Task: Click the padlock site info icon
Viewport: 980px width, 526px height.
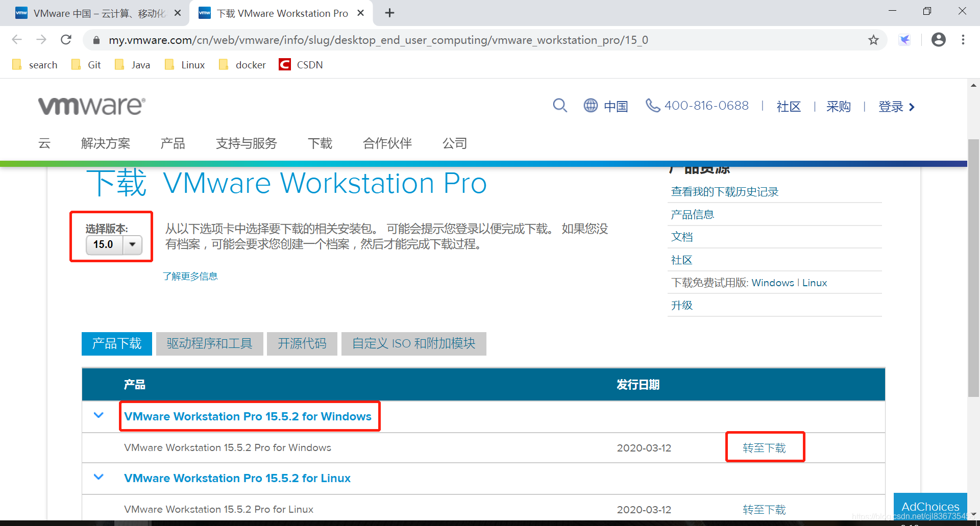Action: (96, 40)
